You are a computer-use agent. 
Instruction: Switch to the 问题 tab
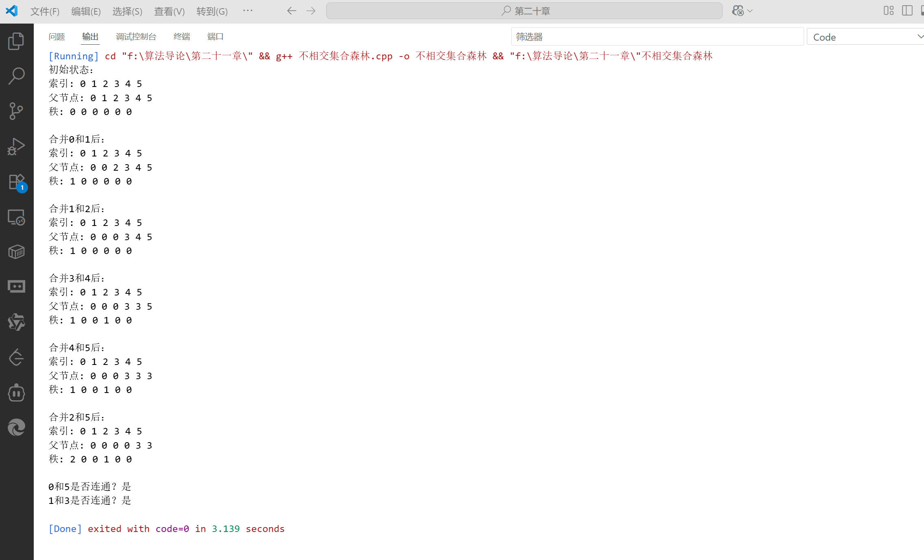pos(57,37)
